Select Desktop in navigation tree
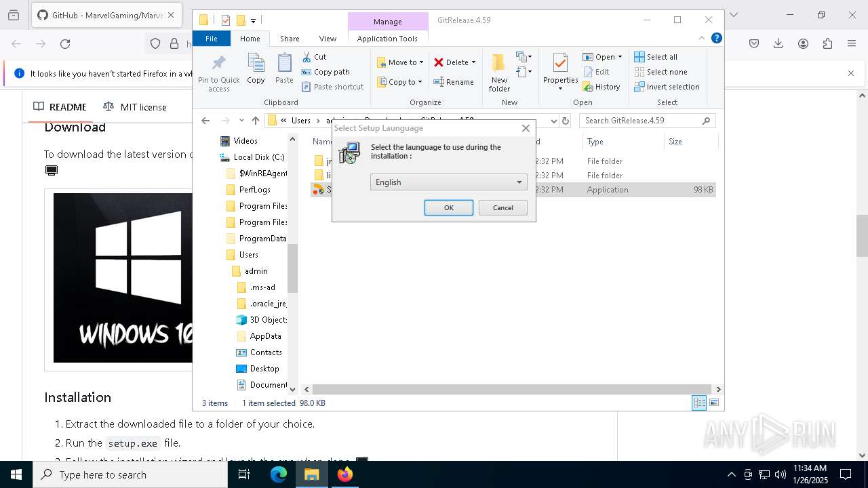The height and width of the screenshot is (488, 868). point(264,369)
